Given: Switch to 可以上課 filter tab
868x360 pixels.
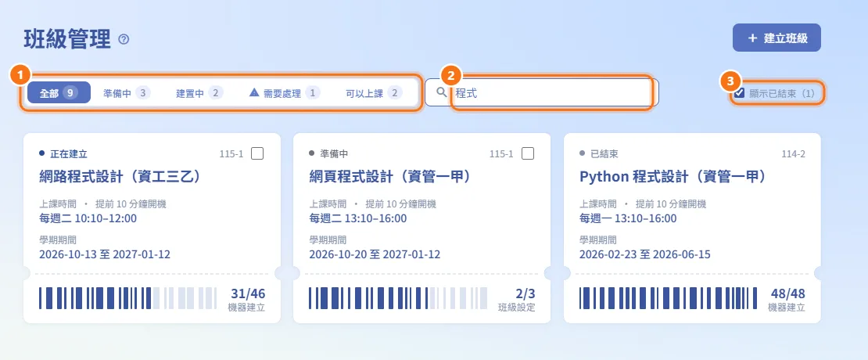Looking at the screenshot, I should tap(374, 93).
